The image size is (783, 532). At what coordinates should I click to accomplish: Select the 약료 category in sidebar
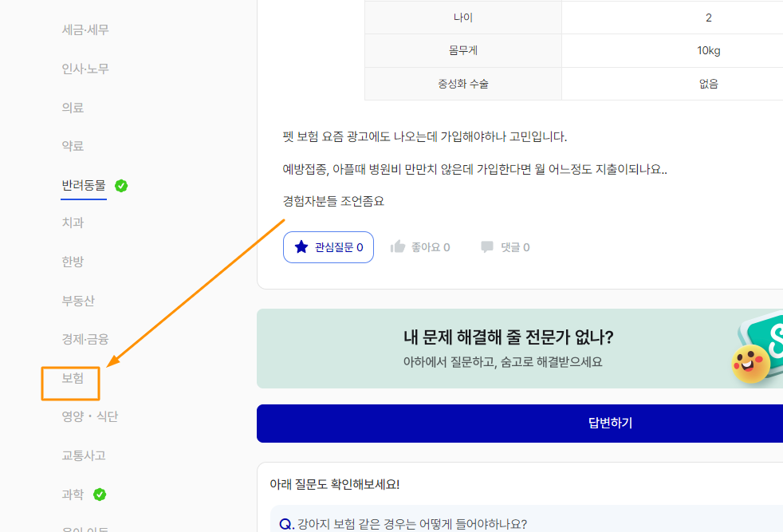pos(73,146)
